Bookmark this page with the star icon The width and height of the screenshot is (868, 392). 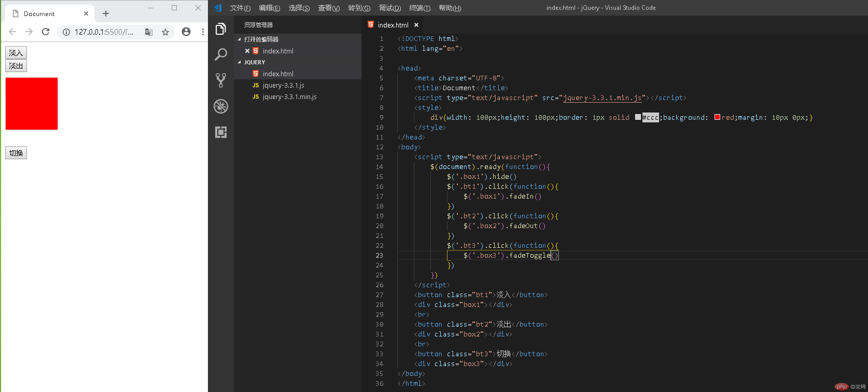165,32
